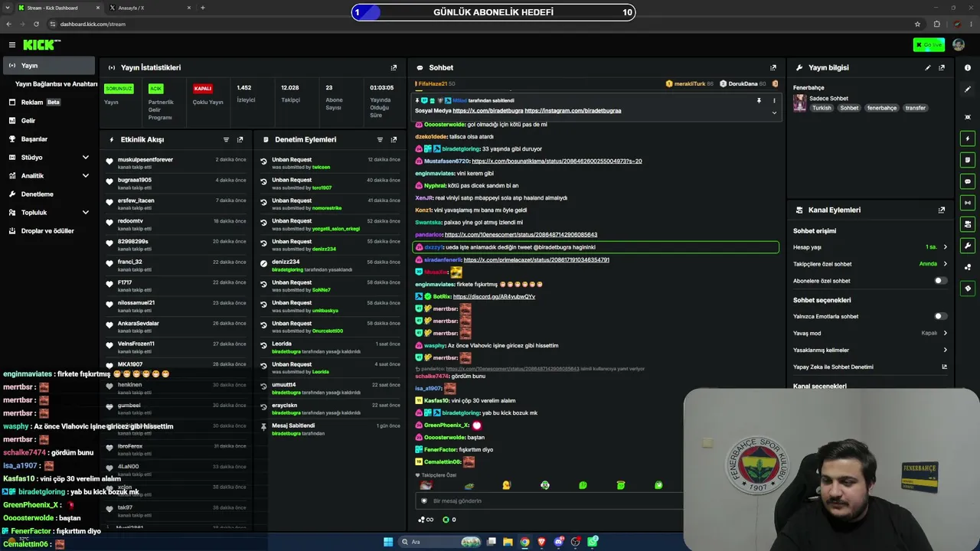
Task: Open Google Chrome from the taskbar
Action: click(524, 542)
